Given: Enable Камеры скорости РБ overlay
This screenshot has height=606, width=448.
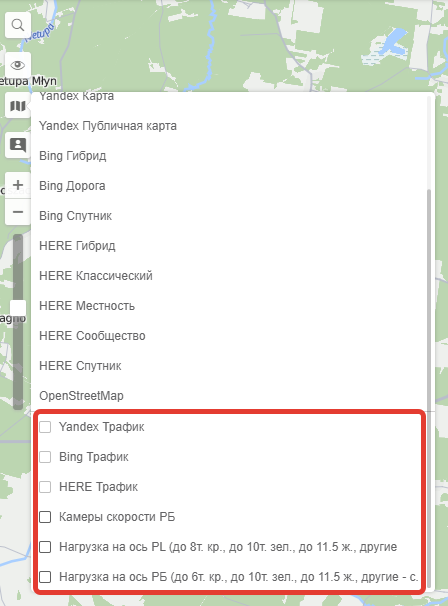Looking at the screenshot, I should (x=45, y=517).
